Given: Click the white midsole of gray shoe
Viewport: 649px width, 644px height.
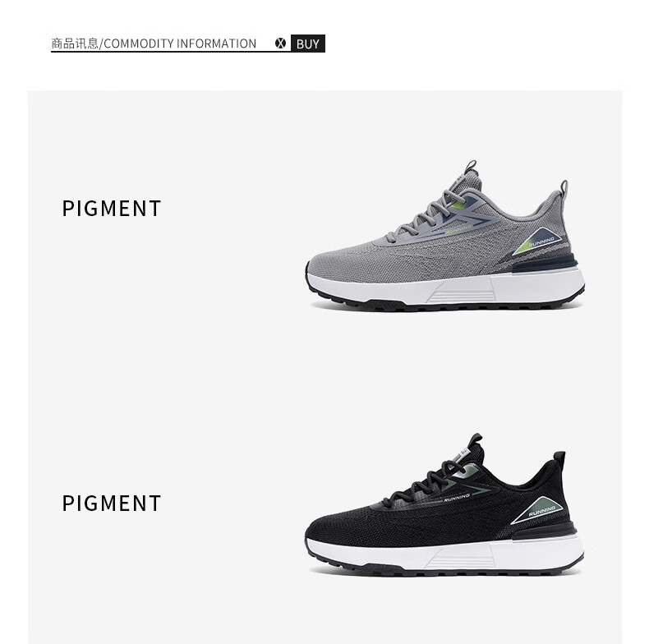Looking at the screenshot, I should point(447,287).
